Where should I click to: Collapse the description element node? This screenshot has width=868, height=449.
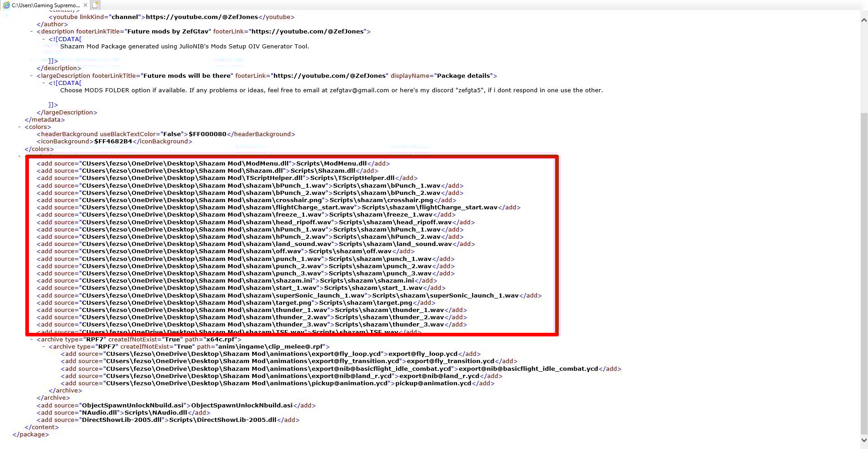(x=32, y=32)
